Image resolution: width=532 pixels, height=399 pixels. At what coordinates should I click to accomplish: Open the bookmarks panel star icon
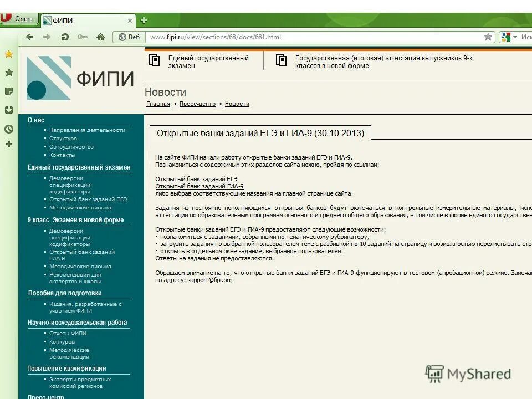tap(9, 72)
